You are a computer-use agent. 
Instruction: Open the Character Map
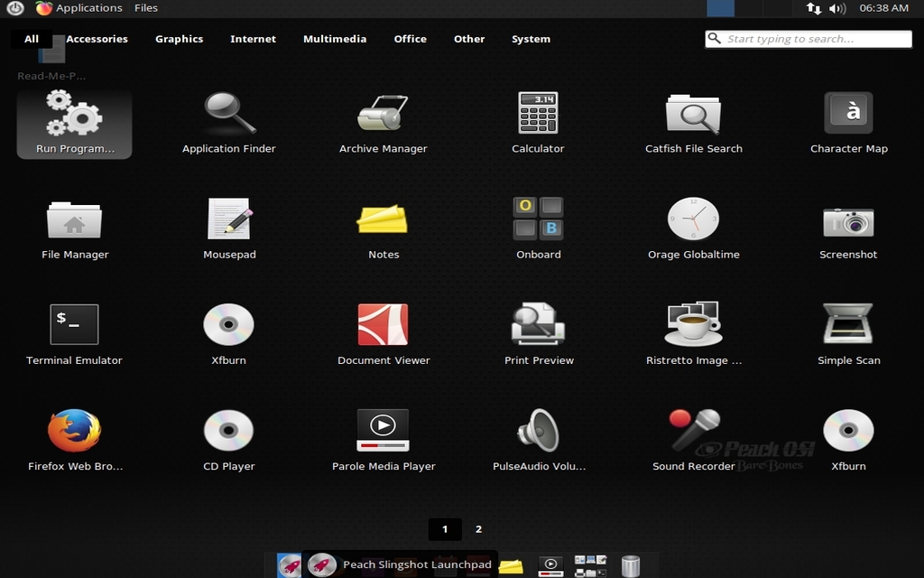(x=848, y=113)
